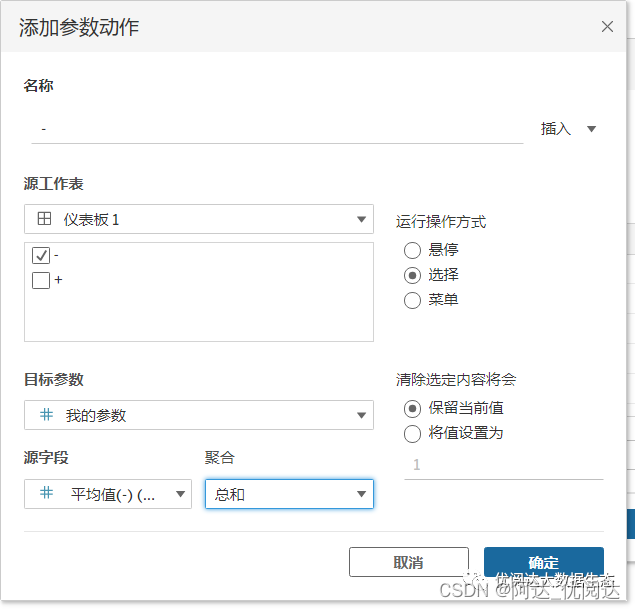The height and width of the screenshot is (609, 635).
Task: Click the number icon in source field box
Action: coord(46,493)
